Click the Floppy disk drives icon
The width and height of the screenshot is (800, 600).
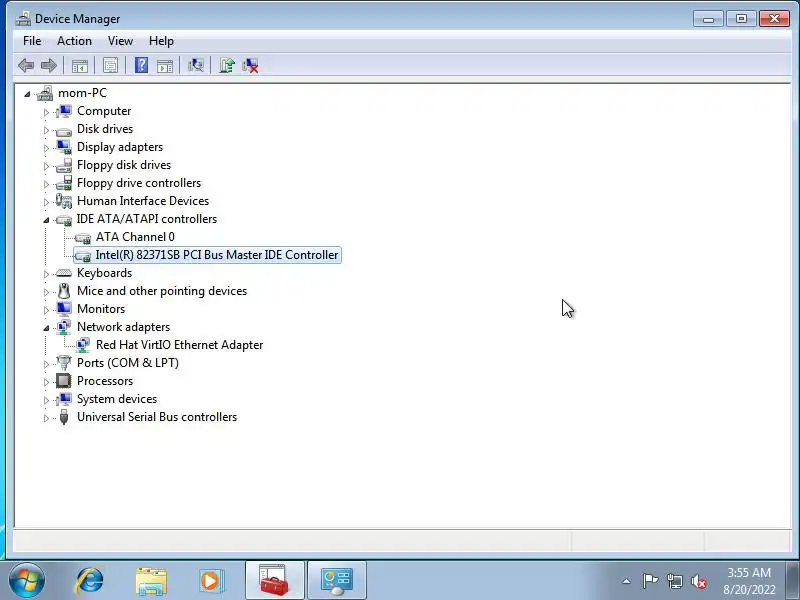64,165
